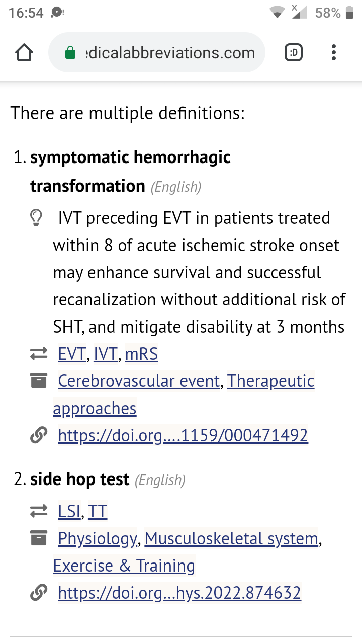Image resolution: width=362 pixels, height=644 pixels.
Task: Open the mRS abbreviation link
Action: [x=141, y=354]
